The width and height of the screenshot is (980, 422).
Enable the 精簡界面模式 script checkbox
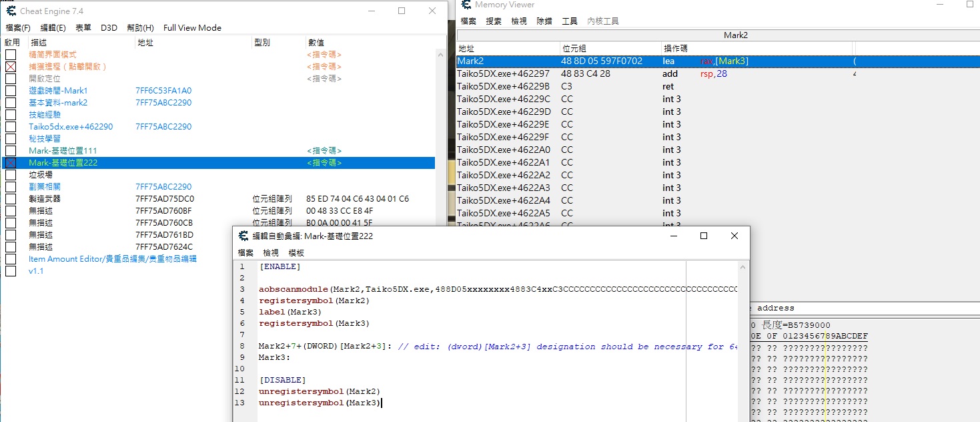11,55
